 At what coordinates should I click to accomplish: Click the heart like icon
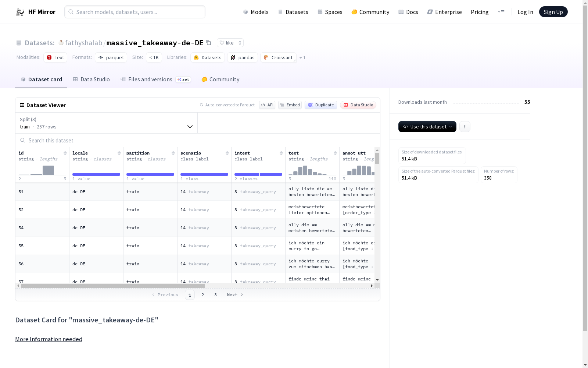pos(222,43)
